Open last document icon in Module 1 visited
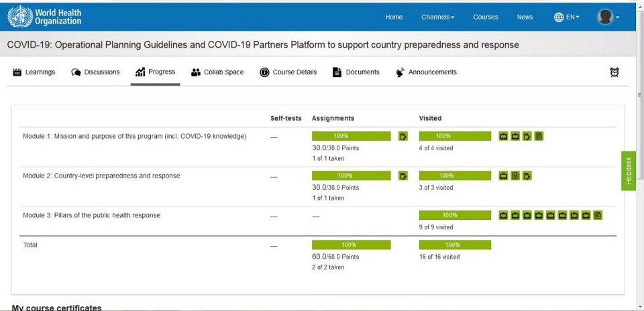 pos(539,137)
